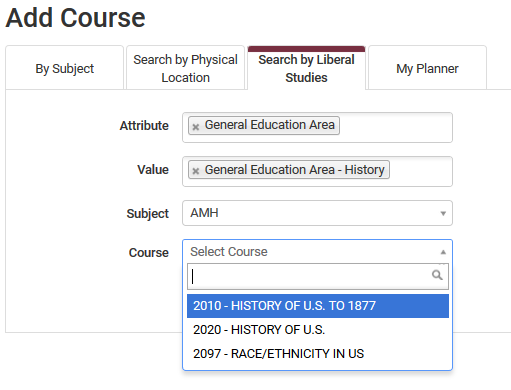
Task: Open the AMH subject dropdown
Action: [317, 213]
